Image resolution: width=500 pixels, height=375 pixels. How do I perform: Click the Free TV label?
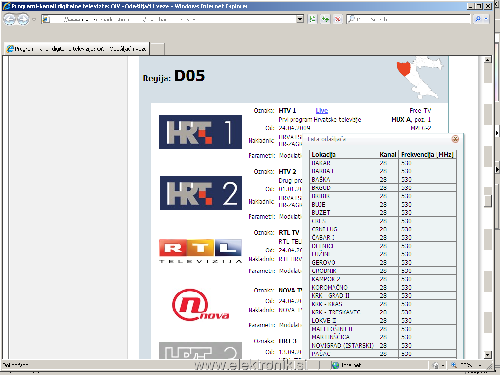420,110
